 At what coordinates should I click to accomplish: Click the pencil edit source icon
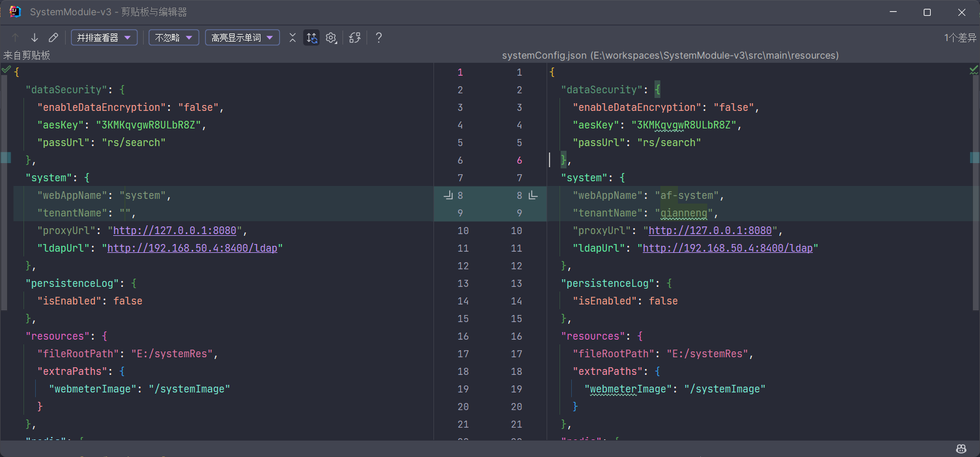coord(53,38)
